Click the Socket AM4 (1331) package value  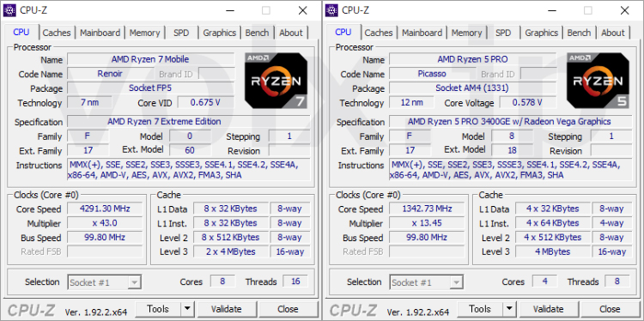(x=472, y=88)
